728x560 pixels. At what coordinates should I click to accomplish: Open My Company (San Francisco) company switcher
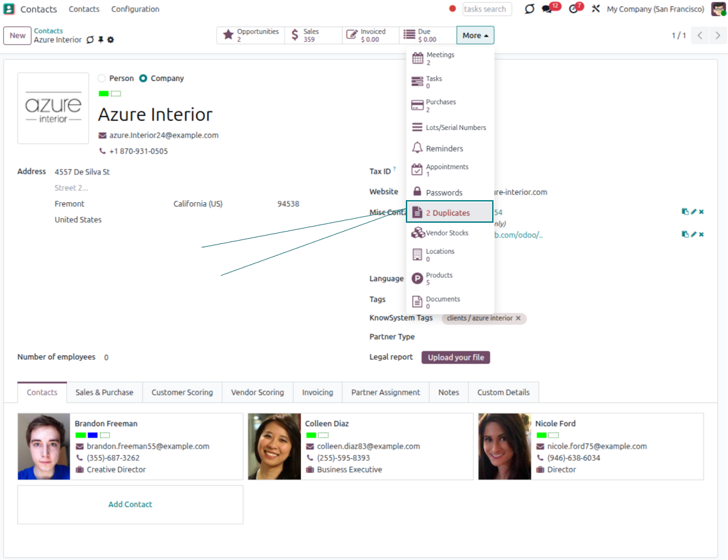pyautogui.click(x=655, y=9)
